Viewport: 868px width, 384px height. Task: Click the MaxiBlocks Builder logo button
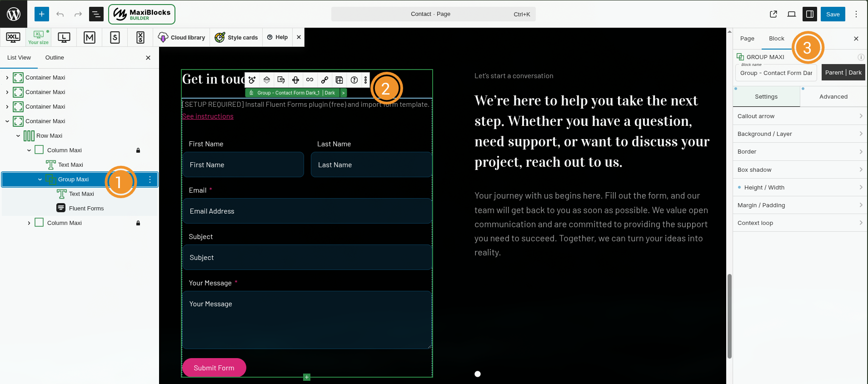click(x=142, y=14)
